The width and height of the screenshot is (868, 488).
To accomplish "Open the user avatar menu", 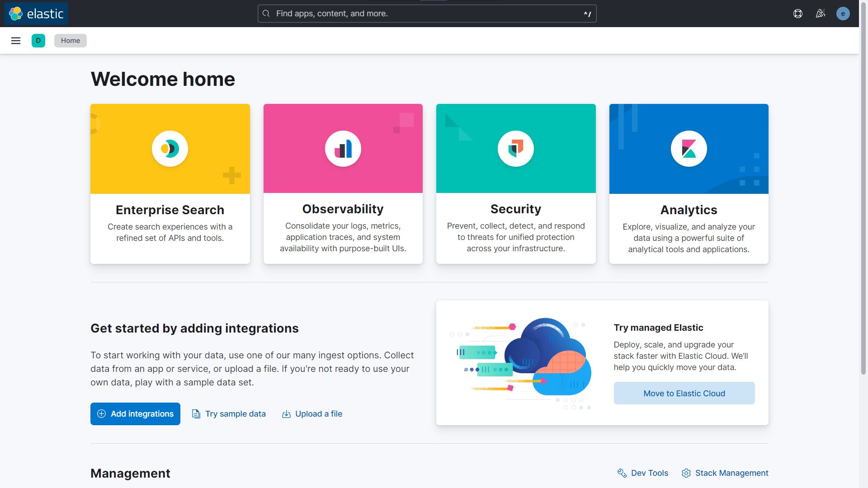I will (x=843, y=14).
